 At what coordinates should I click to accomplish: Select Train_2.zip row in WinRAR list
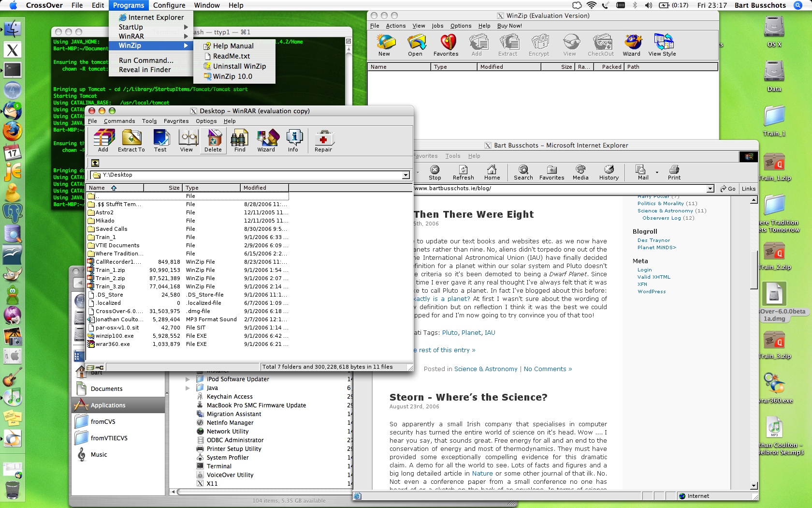(x=188, y=279)
